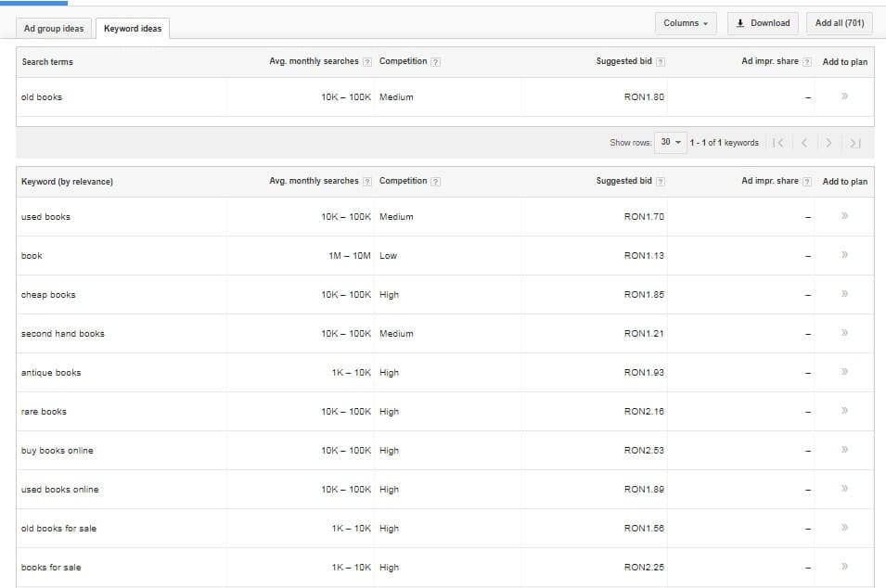Add "used books" keyword to plan
886x588 pixels.
click(x=844, y=216)
